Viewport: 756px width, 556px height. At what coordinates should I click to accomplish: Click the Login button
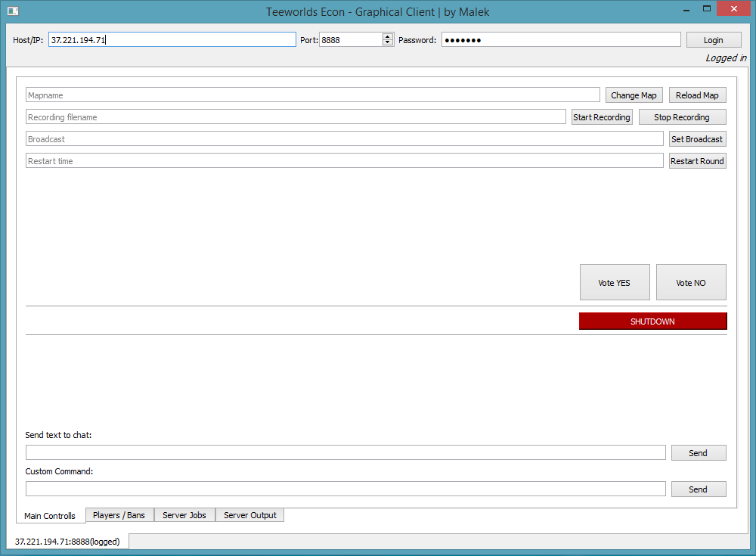(x=714, y=40)
